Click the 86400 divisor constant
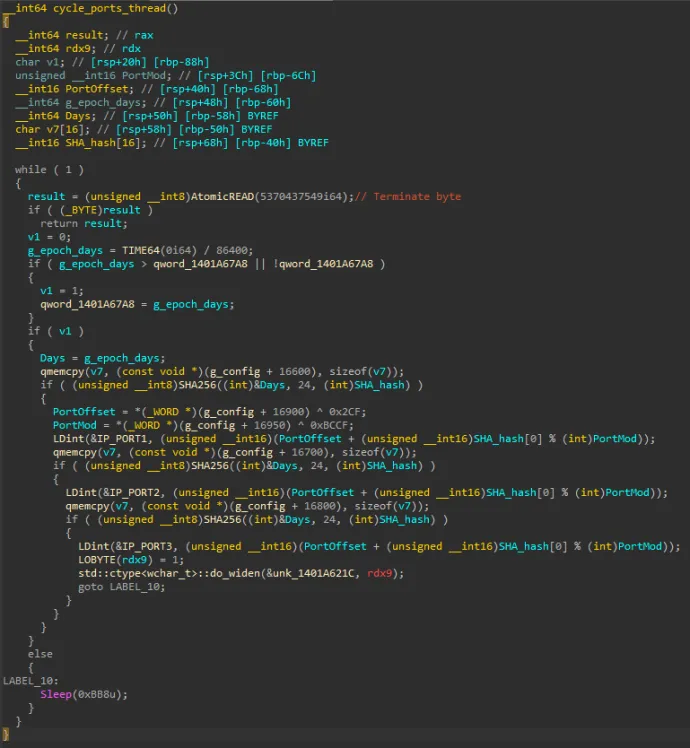The height and width of the screenshot is (748, 690). tap(231, 250)
